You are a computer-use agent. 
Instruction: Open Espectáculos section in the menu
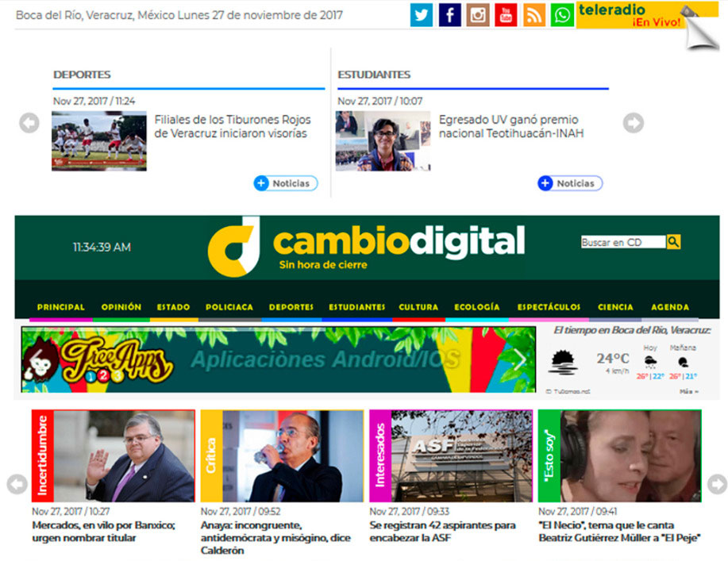[549, 307]
